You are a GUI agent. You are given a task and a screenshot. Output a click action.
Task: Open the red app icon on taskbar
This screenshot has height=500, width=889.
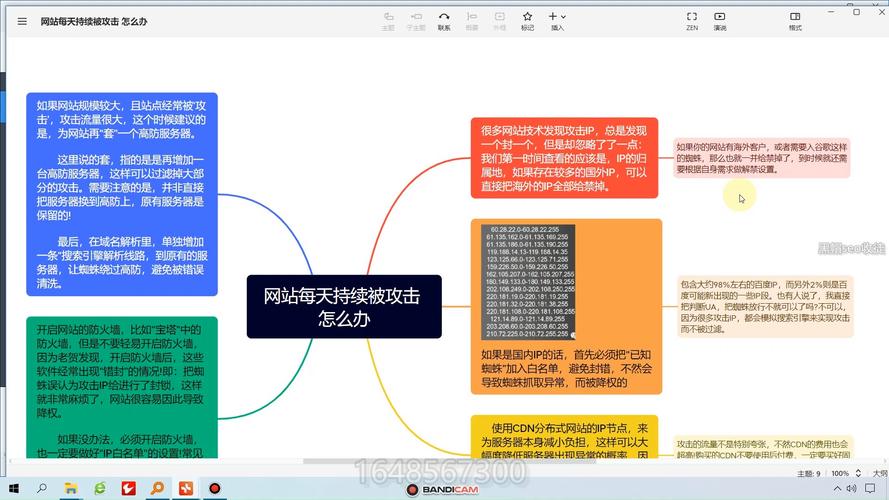(129, 488)
